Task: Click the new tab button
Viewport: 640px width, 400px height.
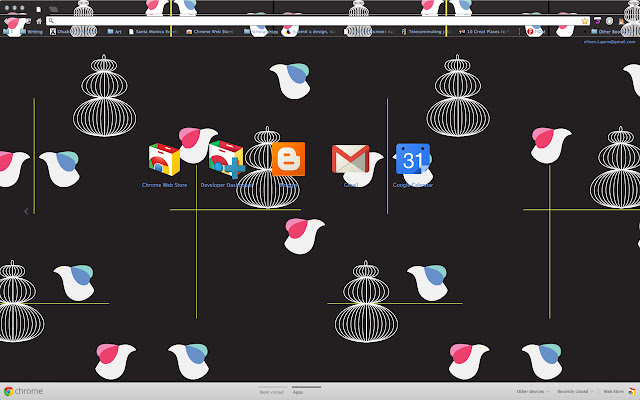Action: click(x=53, y=9)
